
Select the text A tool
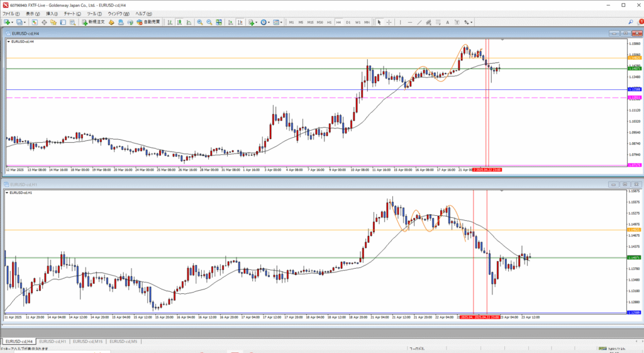click(447, 22)
